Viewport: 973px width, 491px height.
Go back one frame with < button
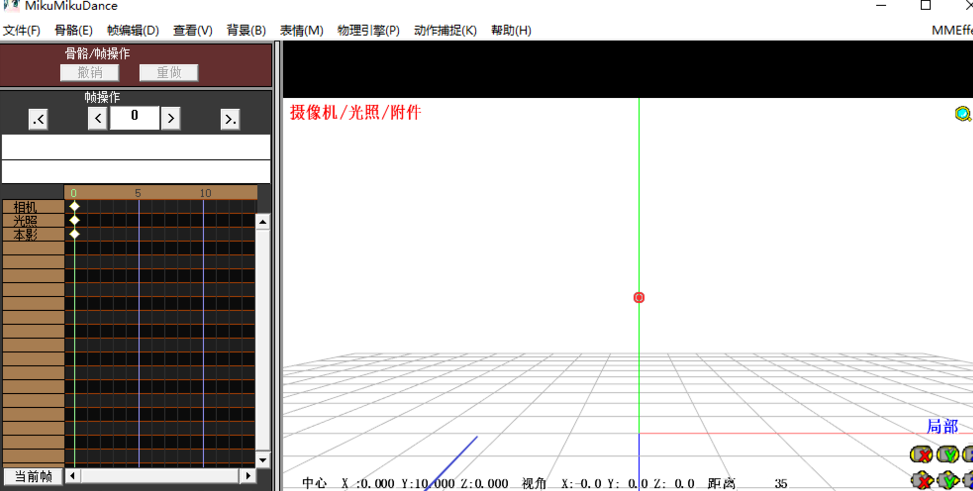point(97,118)
